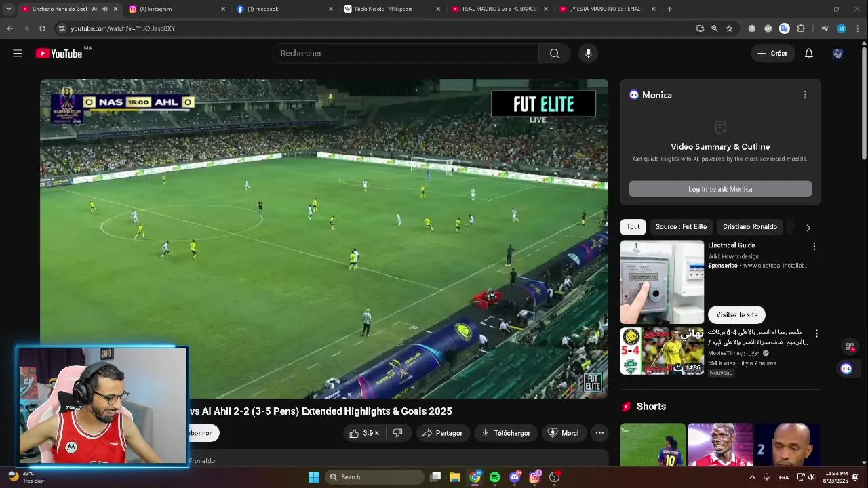Switch to Nicki Nicole Wikipedia tab
This screenshot has height=488, width=868.
[391, 9]
